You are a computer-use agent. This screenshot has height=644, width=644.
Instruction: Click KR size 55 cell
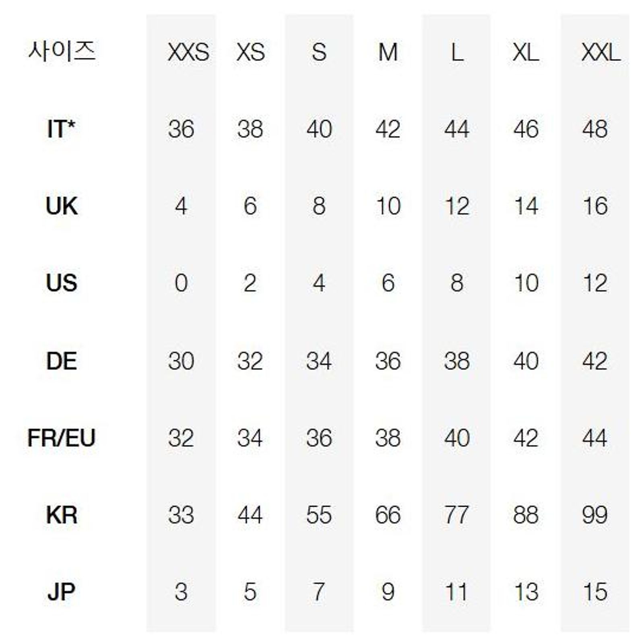click(319, 515)
